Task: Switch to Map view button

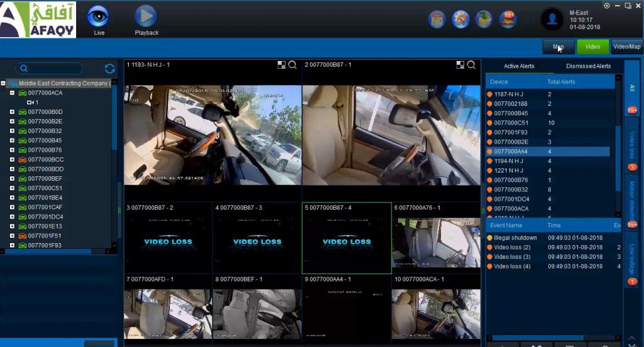Action: [x=558, y=47]
